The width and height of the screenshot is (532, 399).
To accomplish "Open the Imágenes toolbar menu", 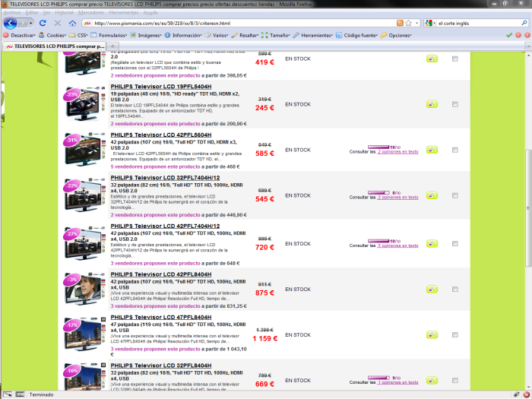I will pos(146,35).
